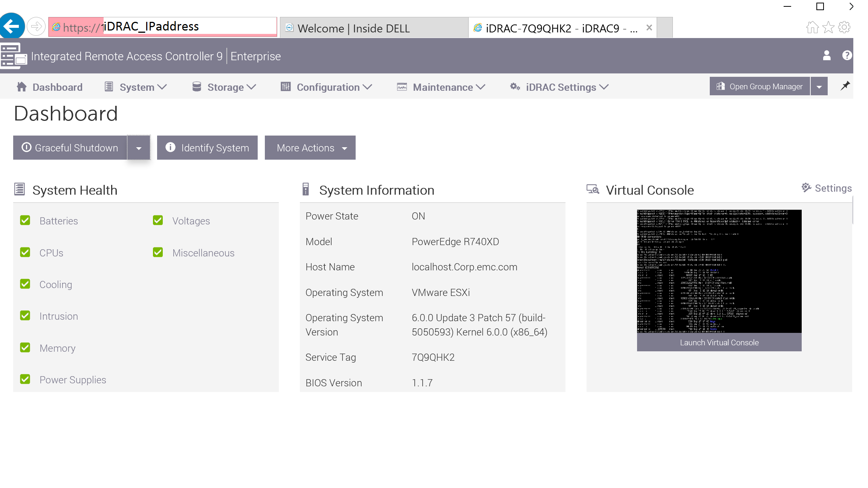
Task: Click the Dashboard home icon
Action: [x=21, y=87]
